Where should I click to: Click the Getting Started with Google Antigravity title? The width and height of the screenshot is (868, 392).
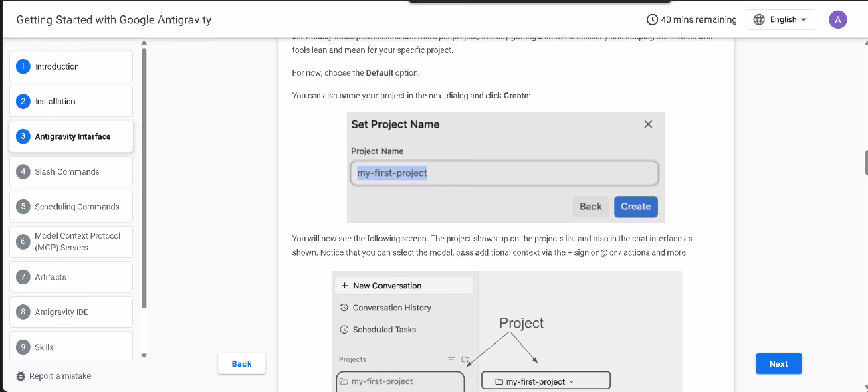114,19
